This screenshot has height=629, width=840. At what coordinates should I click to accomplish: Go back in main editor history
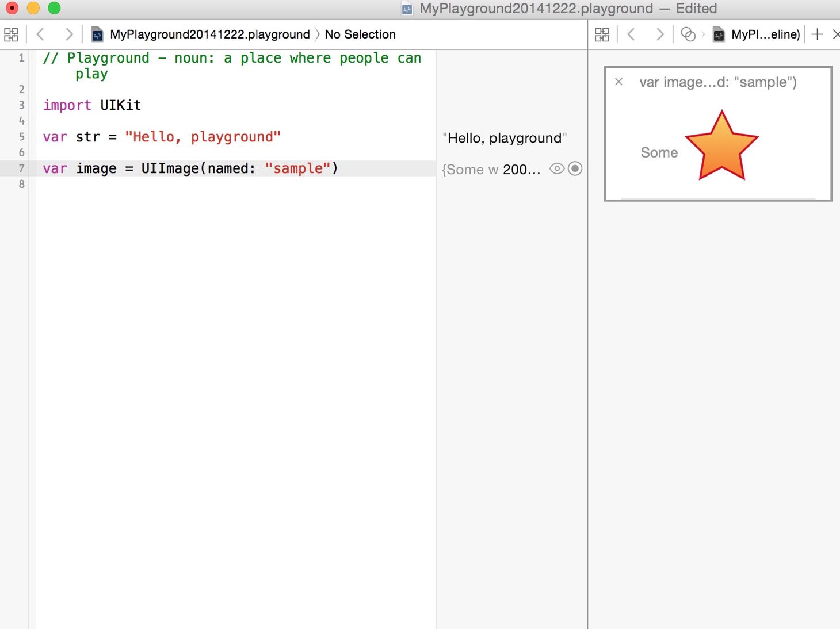coord(40,34)
